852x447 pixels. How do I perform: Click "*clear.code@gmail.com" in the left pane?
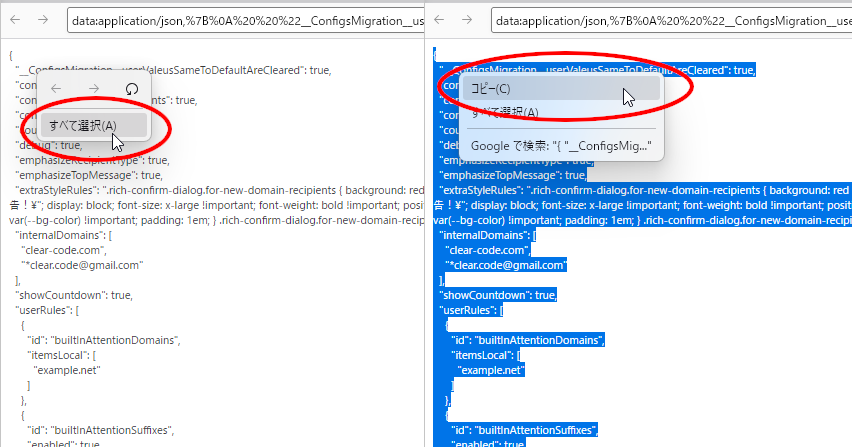[84, 265]
